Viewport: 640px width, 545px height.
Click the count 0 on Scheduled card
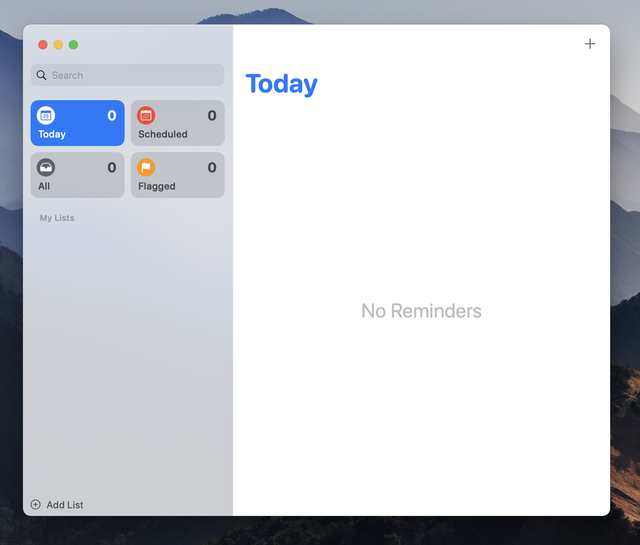coord(212,116)
